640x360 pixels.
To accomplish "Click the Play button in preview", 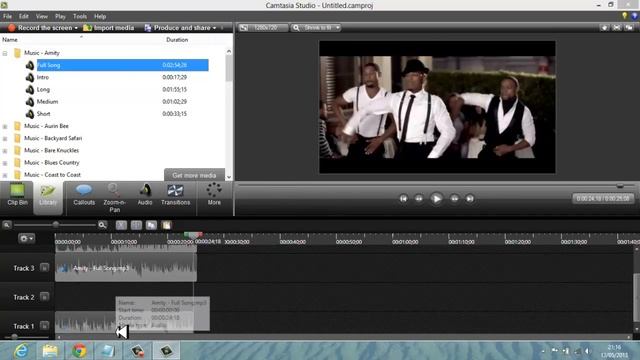I will 436,199.
